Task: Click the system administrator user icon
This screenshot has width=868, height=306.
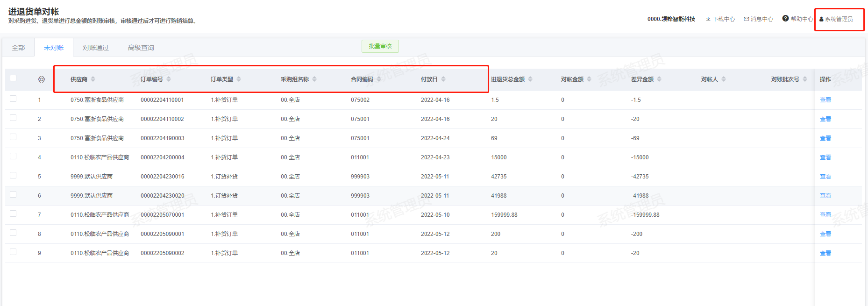Action: 822,19
